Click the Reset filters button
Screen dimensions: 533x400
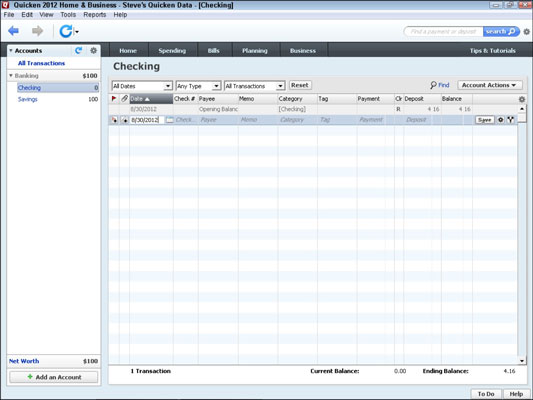click(x=300, y=85)
